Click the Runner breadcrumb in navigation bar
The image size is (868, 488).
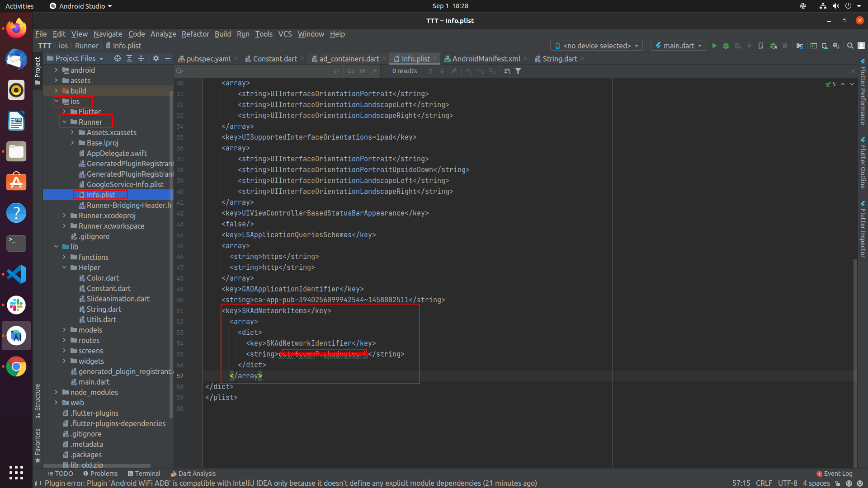[86, 46]
